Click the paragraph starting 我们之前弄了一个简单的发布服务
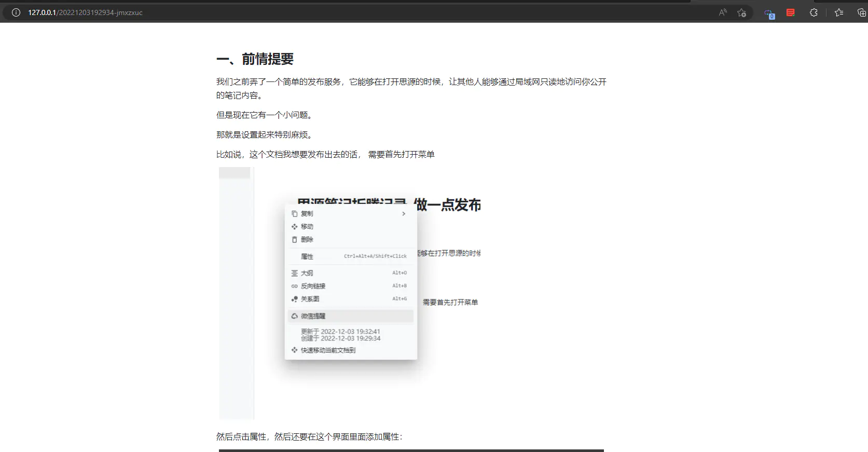 coord(411,88)
